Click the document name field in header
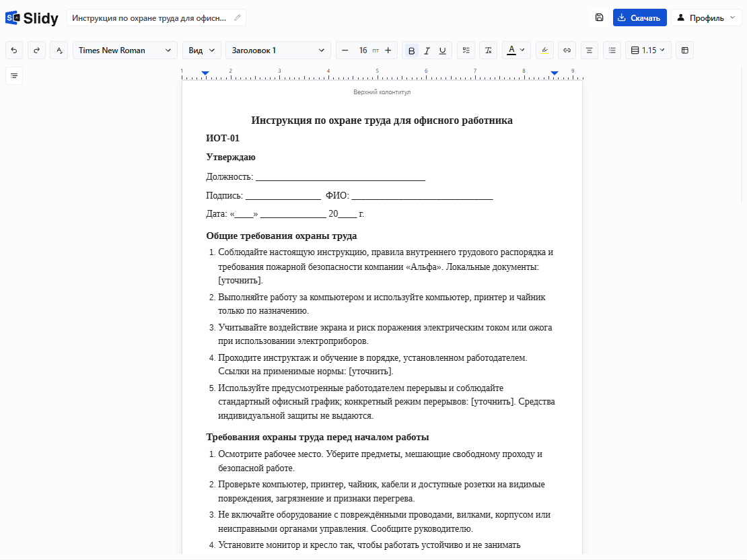 point(156,17)
